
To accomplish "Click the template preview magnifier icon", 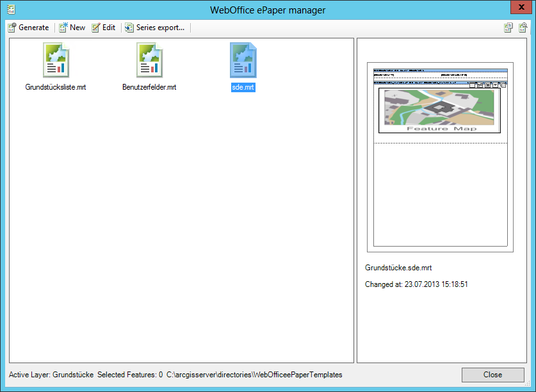I will click(523, 28).
